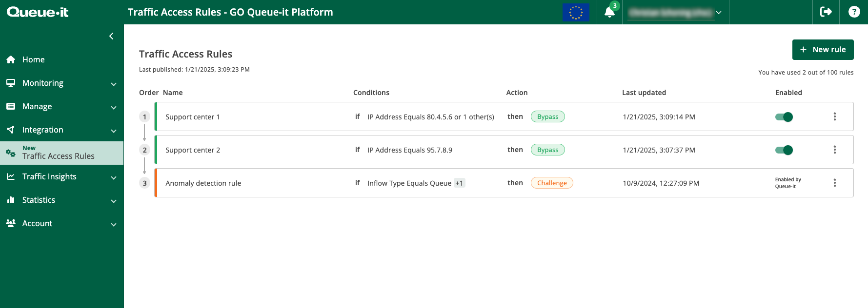Open the Anomaly detection rule name

(203, 183)
